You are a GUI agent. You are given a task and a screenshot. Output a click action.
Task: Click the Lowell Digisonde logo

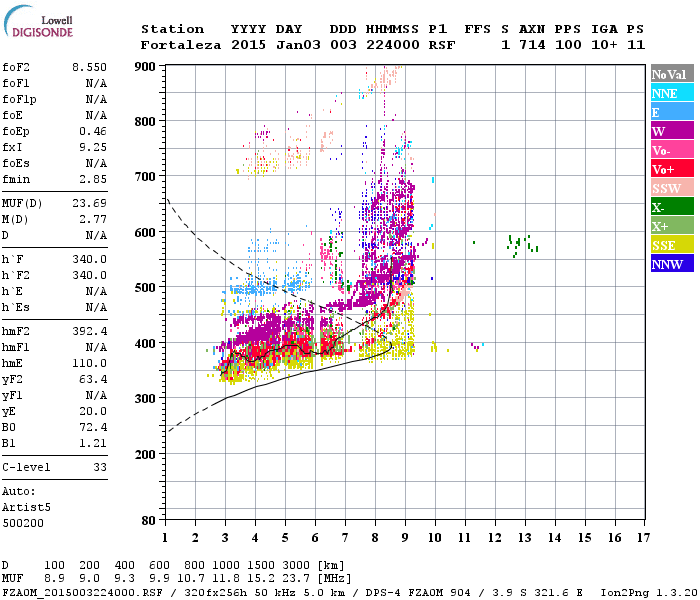tap(38, 21)
